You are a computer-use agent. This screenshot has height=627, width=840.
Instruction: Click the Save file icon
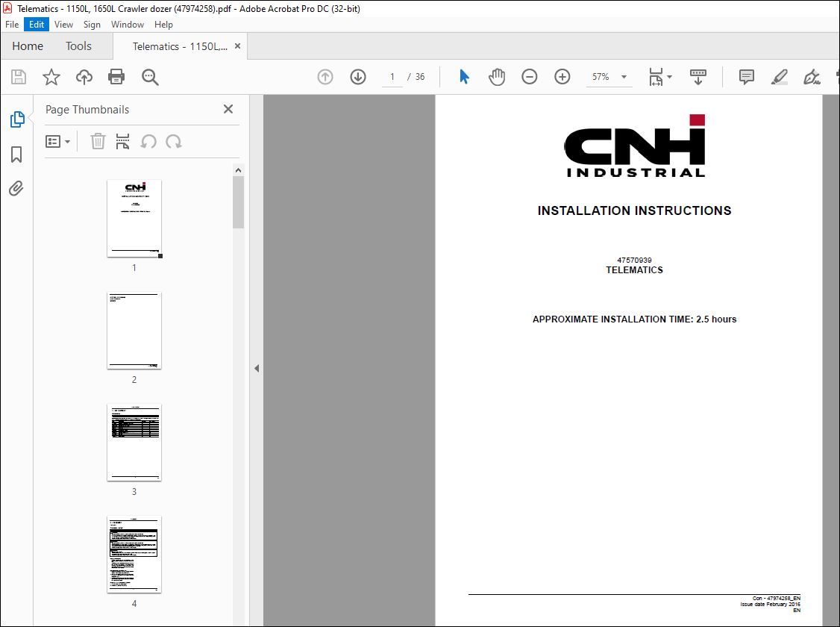pyautogui.click(x=19, y=77)
